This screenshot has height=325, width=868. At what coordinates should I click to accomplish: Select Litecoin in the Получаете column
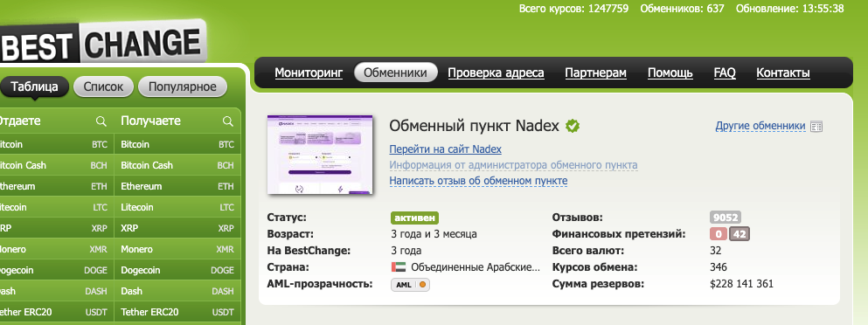coord(177,207)
